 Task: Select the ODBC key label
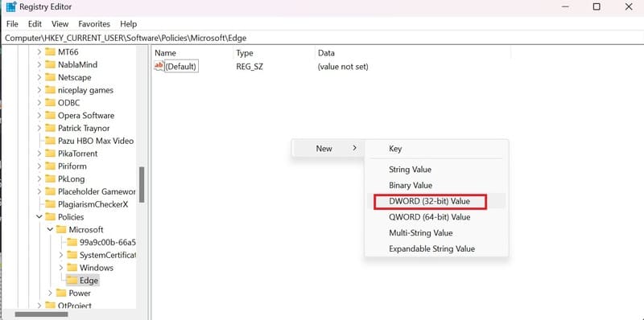(x=69, y=103)
